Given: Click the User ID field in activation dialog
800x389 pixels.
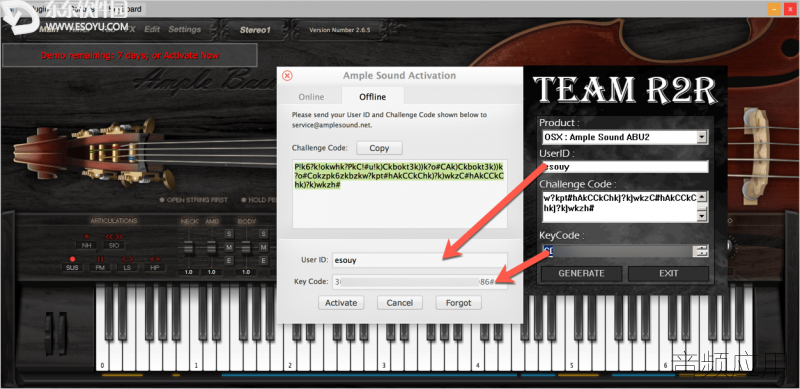Looking at the screenshot, I should click(x=420, y=260).
